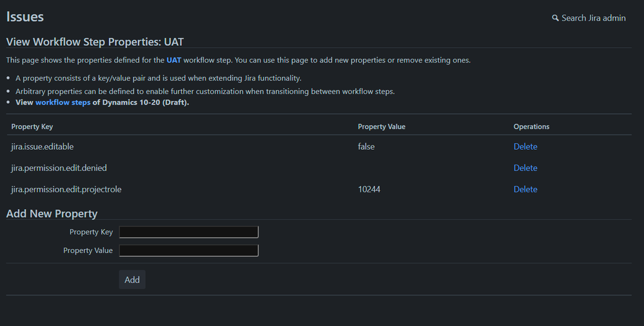Screen dimensions: 644x326
Task: Select the Property Key column header
Action: (32, 127)
